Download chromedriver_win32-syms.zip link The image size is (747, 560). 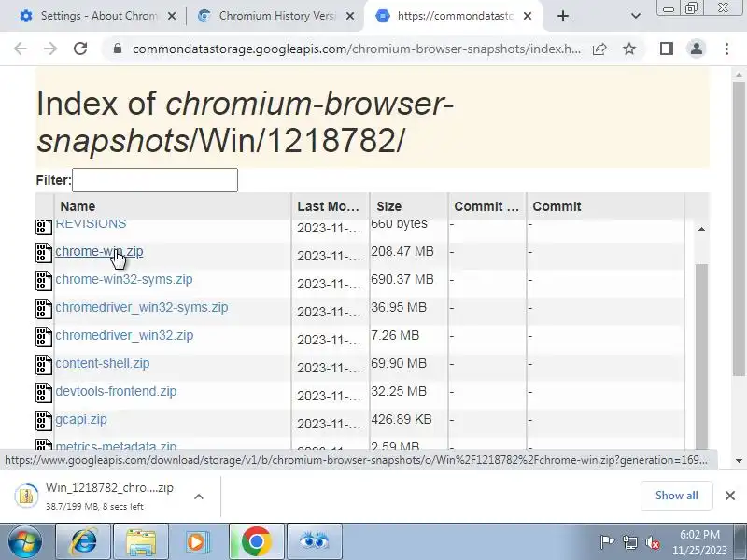click(x=142, y=308)
